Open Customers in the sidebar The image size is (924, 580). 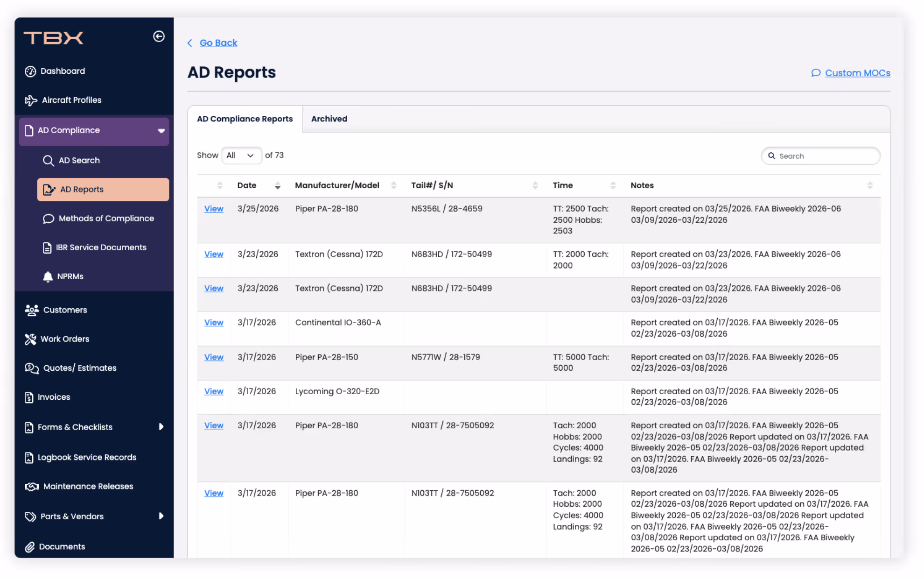[x=65, y=311]
